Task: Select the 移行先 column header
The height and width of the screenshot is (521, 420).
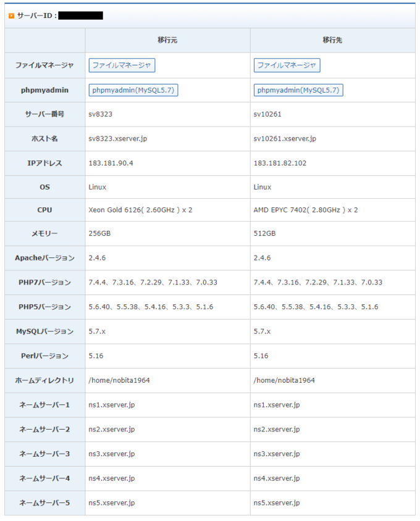Action: tap(332, 40)
